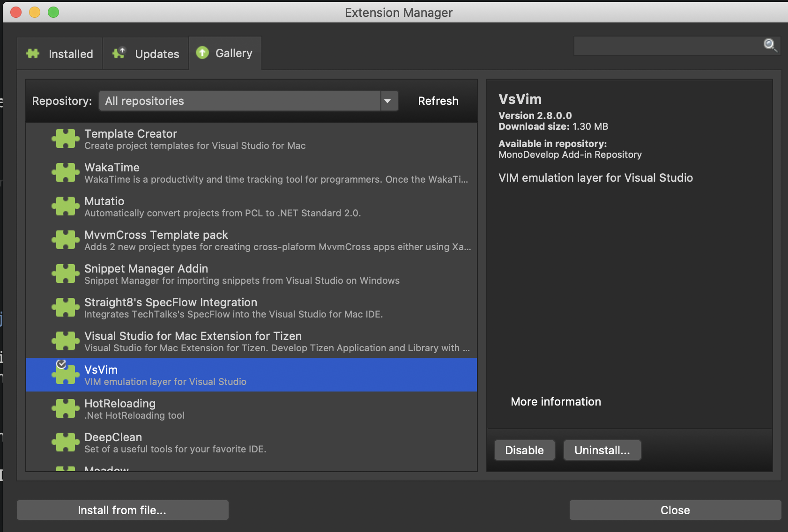This screenshot has width=788, height=532.
Task: Disable the VsVim extension
Action: pos(524,450)
